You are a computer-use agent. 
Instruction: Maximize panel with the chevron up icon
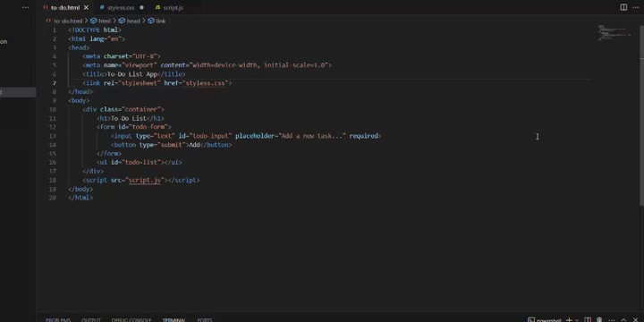tap(624, 319)
